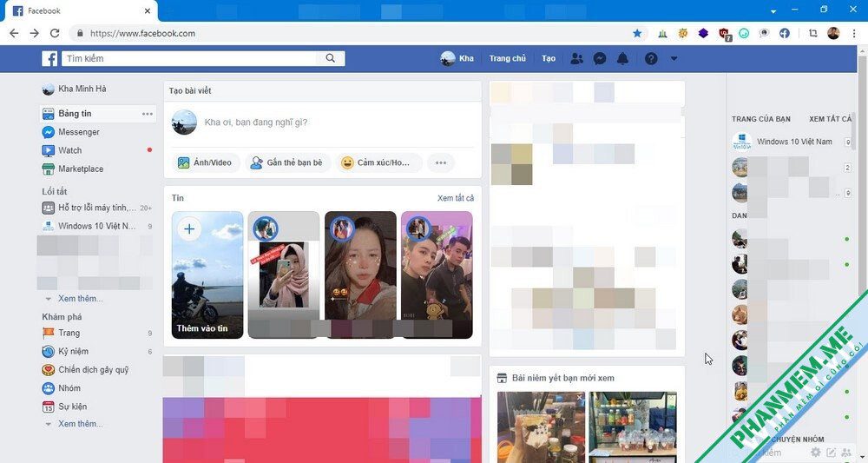The width and height of the screenshot is (868, 463).
Task: Open the second Marketplace listing with bottles
Action: point(632,427)
